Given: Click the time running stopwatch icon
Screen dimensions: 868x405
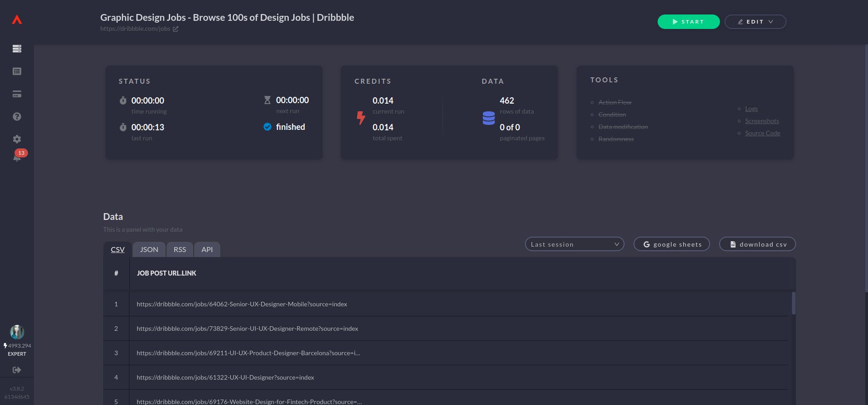Looking at the screenshot, I should coord(123,100).
